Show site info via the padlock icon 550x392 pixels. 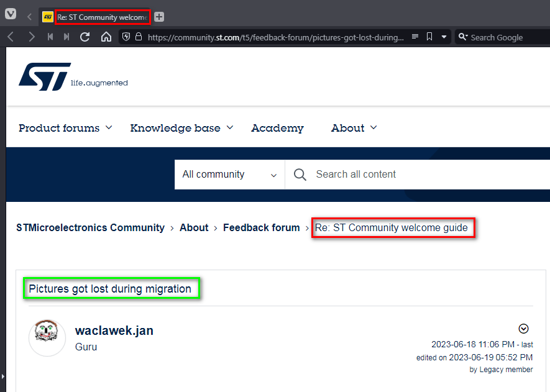139,37
